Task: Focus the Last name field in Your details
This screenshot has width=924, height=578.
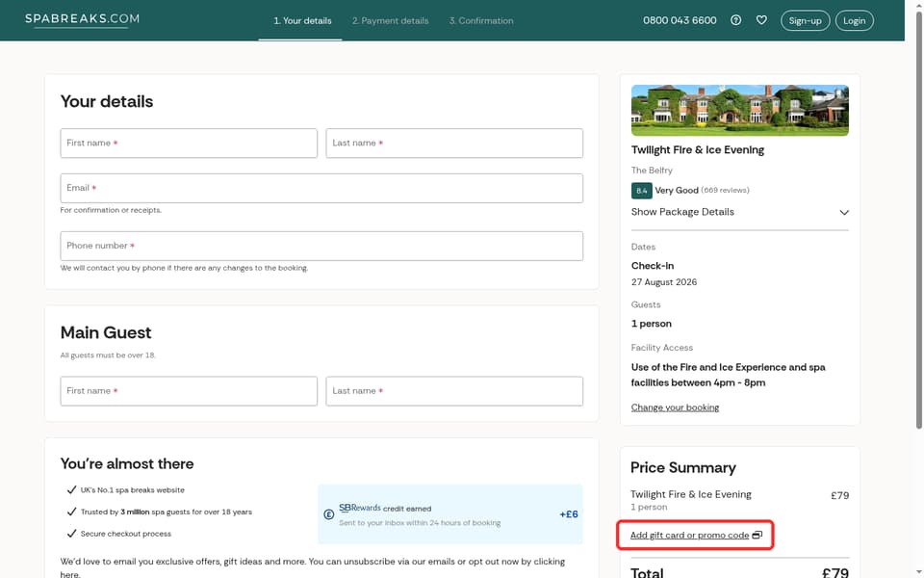Action: coord(454,144)
